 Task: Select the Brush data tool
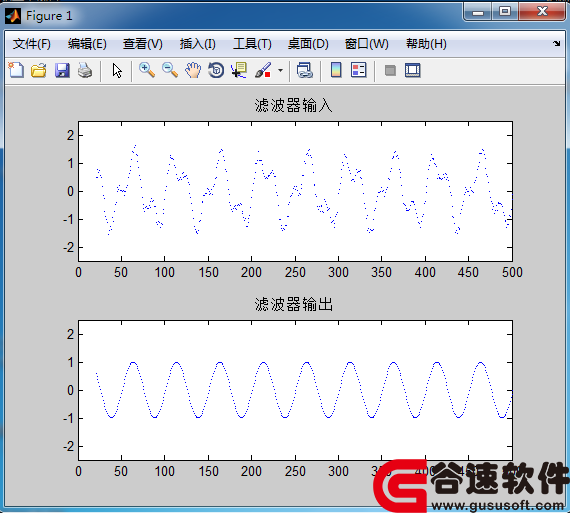pyautogui.click(x=263, y=70)
